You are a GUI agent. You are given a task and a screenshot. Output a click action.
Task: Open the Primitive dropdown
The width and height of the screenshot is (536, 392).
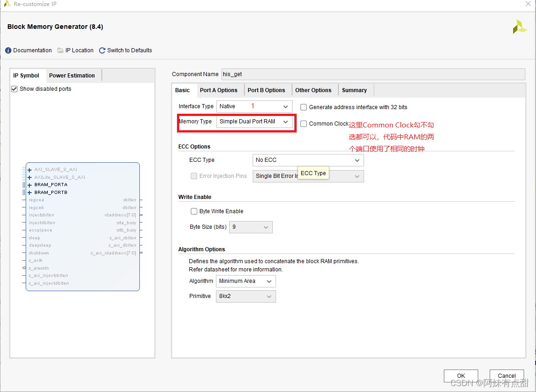click(246, 296)
